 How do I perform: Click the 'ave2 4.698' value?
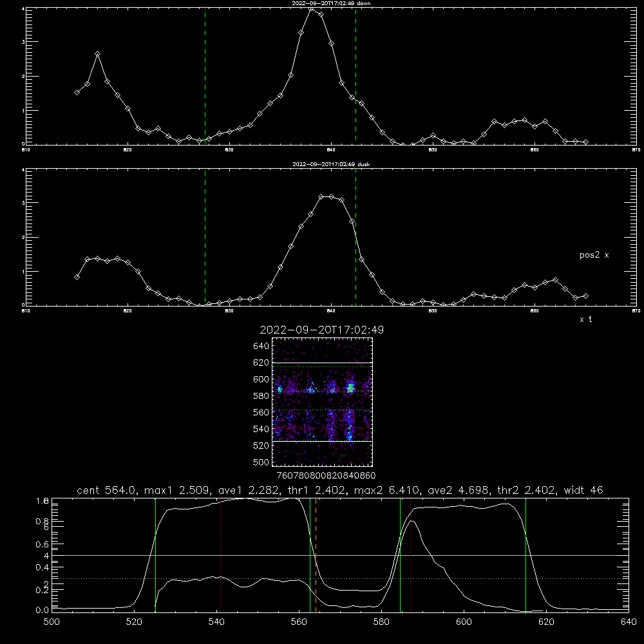point(457,490)
